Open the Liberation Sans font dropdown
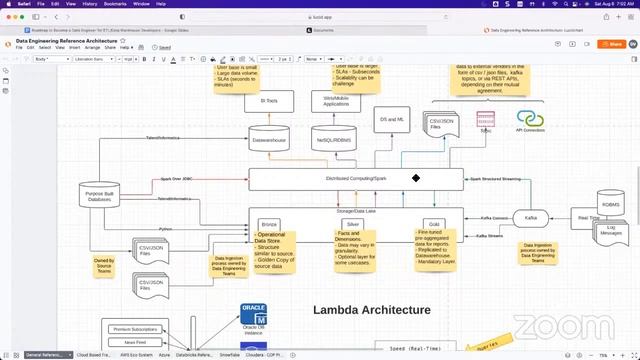Image resolution: width=640 pixels, height=360 pixels. point(93,59)
